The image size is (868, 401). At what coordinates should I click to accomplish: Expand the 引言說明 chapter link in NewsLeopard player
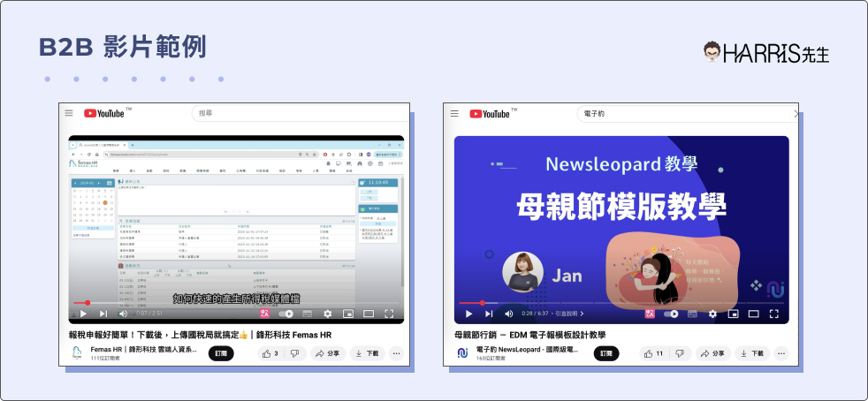tap(569, 314)
